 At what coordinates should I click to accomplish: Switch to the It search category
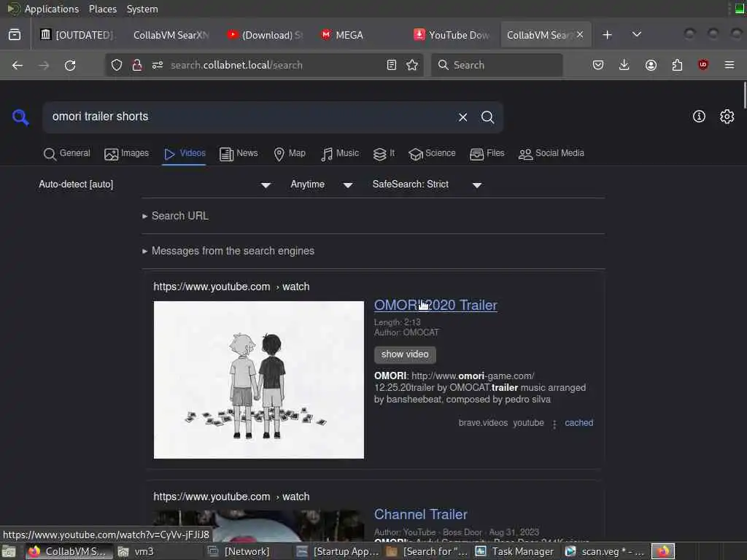(384, 153)
